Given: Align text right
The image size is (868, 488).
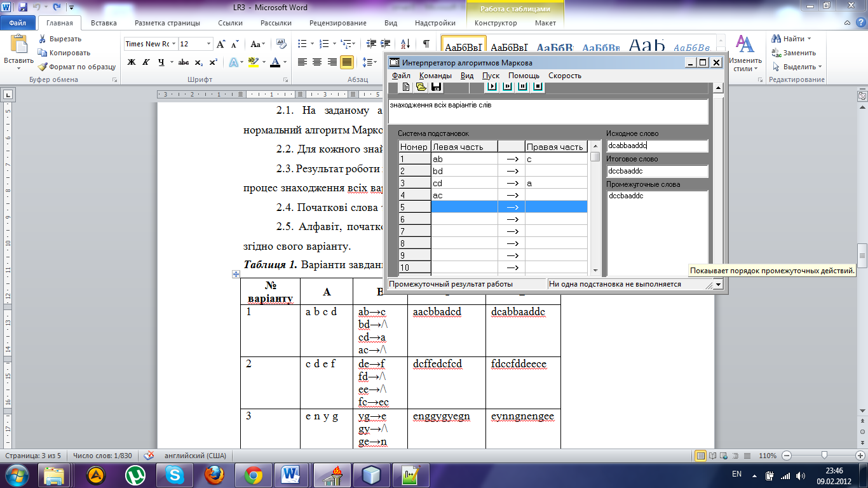Looking at the screenshot, I should (x=332, y=62).
